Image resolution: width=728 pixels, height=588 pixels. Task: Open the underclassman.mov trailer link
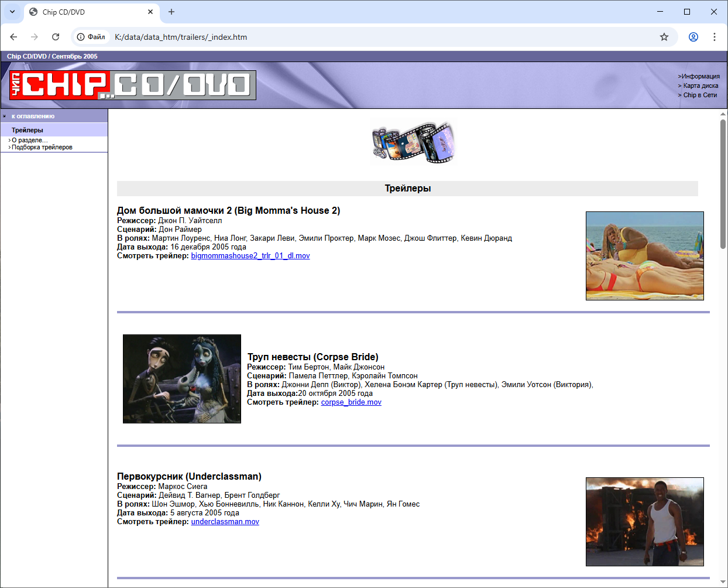[x=225, y=522]
